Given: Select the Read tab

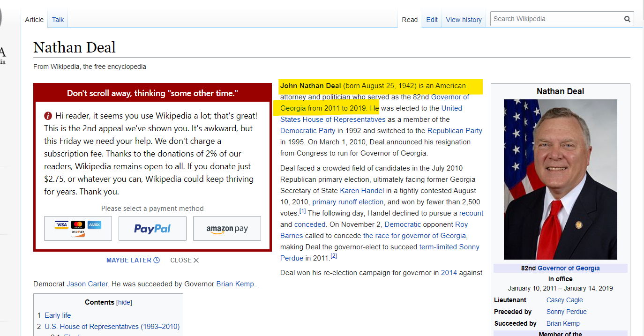Looking at the screenshot, I should pyautogui.click(x=410, y=20).
